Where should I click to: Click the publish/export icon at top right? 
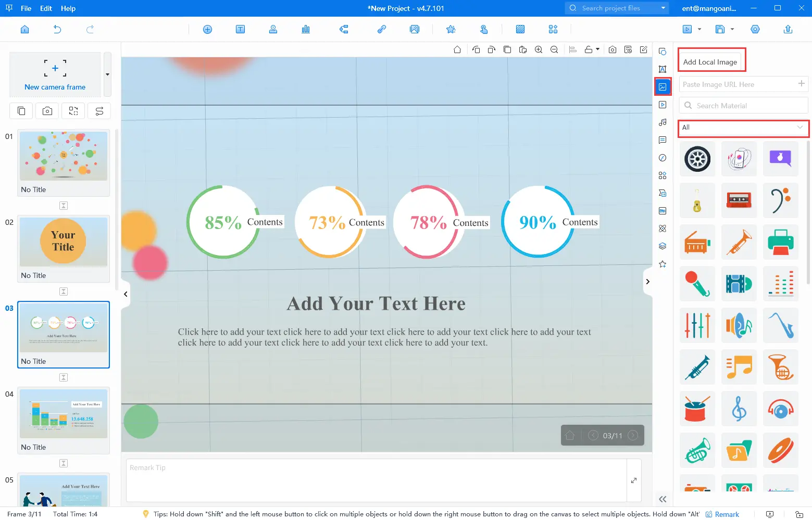[x=788, y=29]
